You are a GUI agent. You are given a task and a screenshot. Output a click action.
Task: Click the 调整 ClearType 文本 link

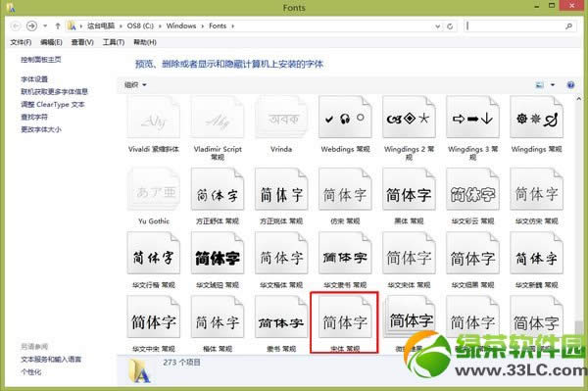(x=53, y=105)
